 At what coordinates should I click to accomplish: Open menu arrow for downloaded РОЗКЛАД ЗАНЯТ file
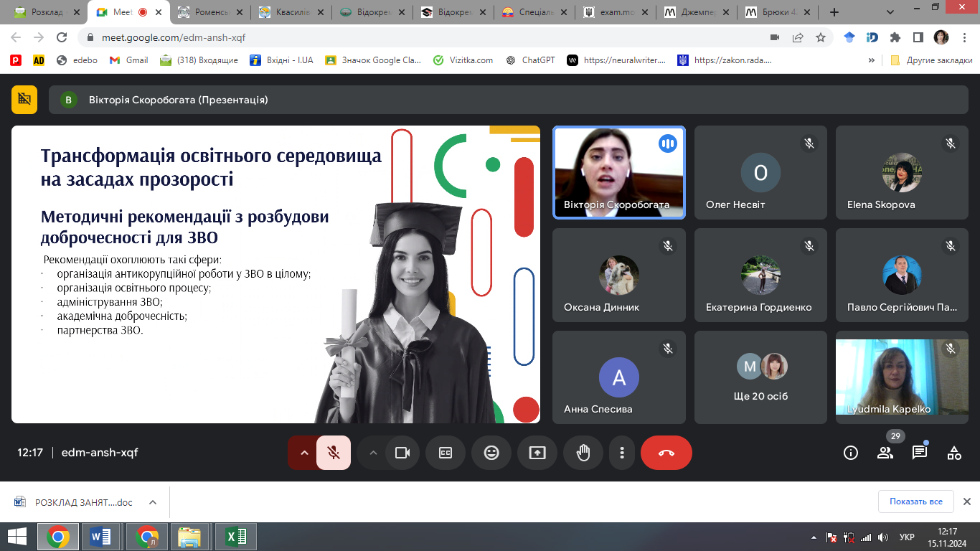pyautogui.click(x=152, y=502)
